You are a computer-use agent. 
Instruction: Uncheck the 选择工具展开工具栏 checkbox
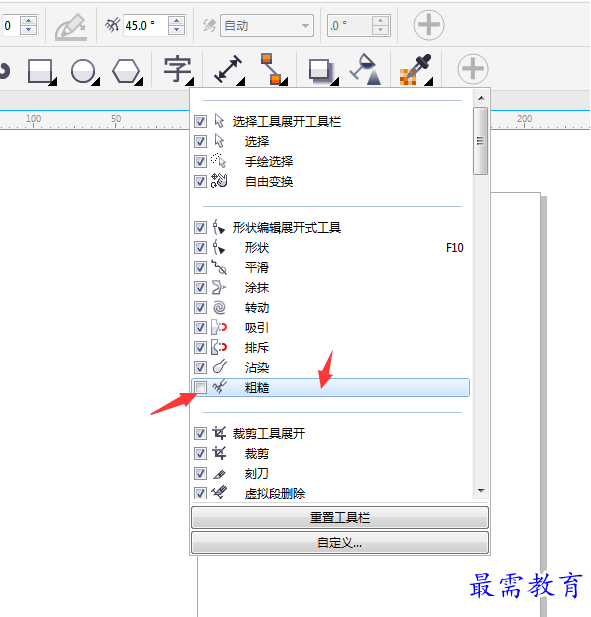(200, 121)
